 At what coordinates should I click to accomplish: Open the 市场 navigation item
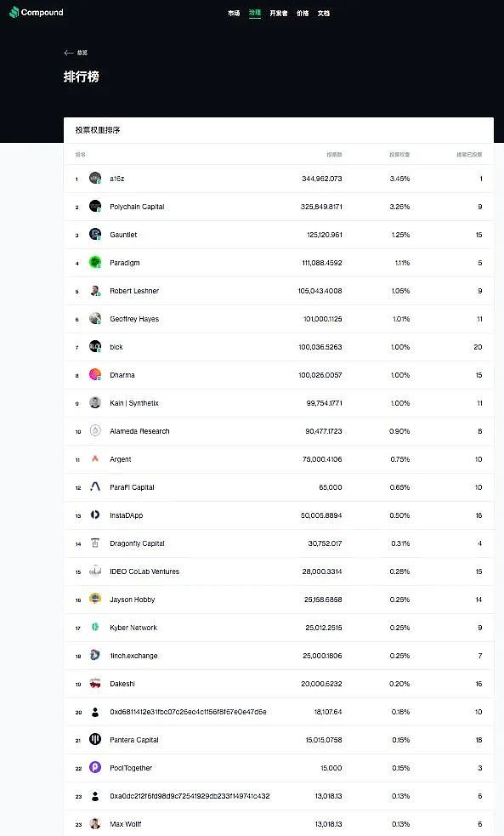234,14
